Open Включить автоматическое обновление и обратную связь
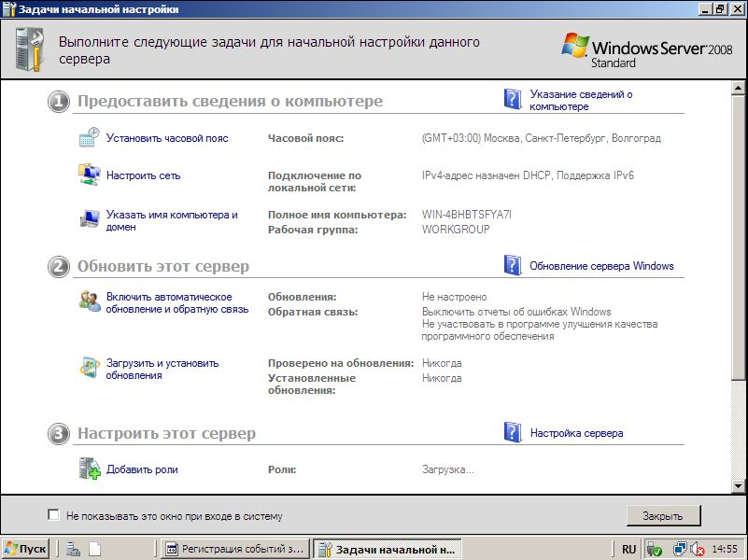Screen dimensions: 748x560 pos(177,302)
